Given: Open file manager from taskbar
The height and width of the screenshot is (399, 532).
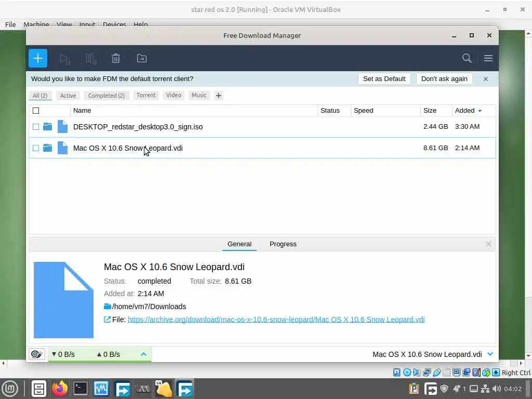Looking at the screenshot, I should 38,389.
